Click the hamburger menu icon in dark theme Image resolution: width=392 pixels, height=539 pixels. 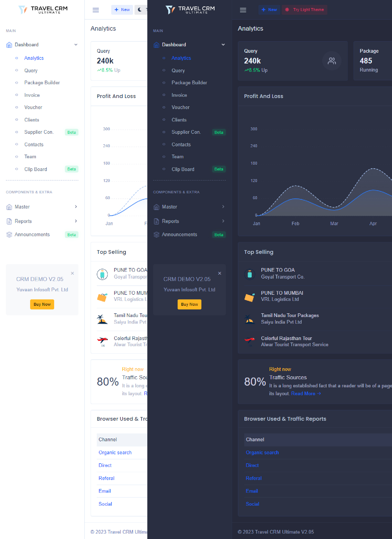[243, 10]
